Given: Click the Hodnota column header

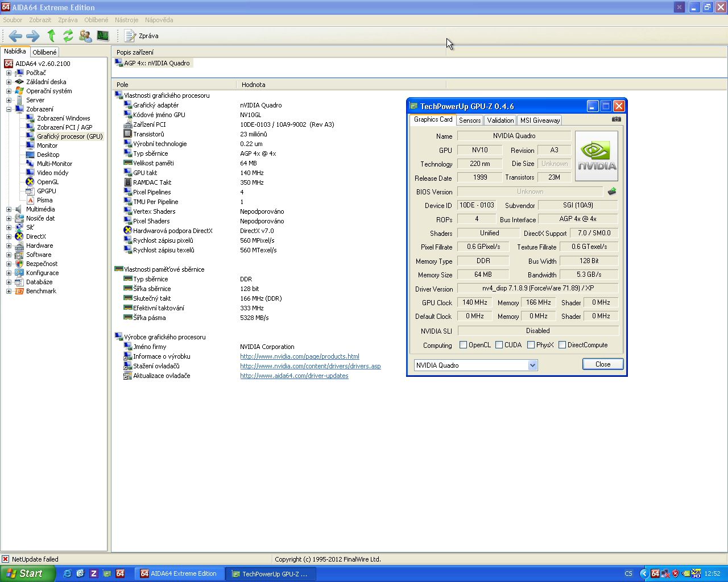Looking at the screenshot, I should pos(341,85).
